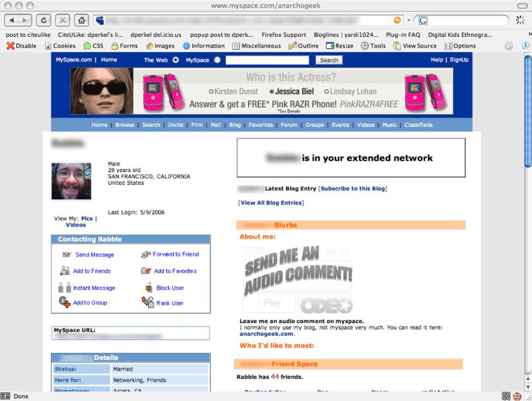
Task: Select the MySpace search radio button
Action: [217, 60]
